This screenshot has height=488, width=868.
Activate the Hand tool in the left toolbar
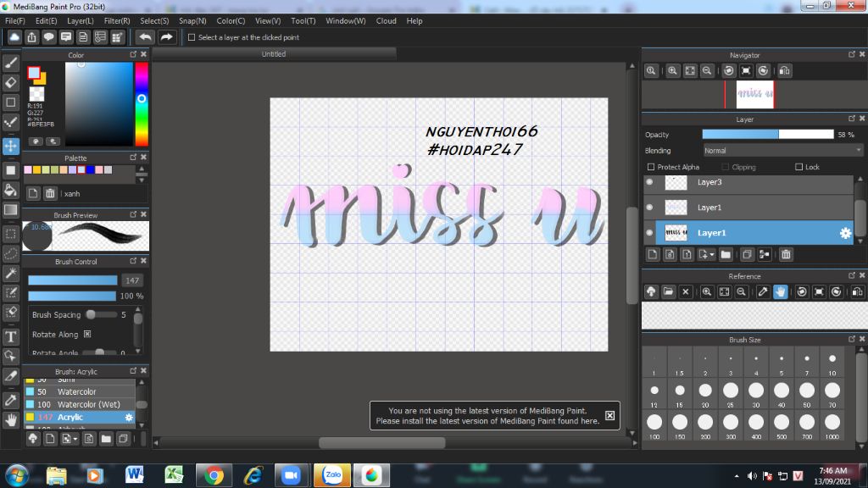10,420
